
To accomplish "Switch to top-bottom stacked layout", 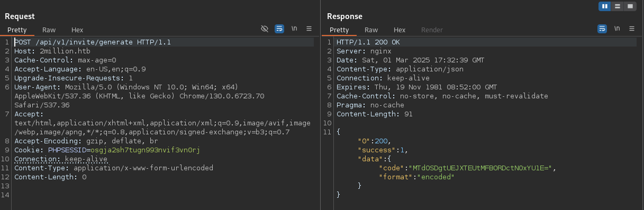I will (618, 6).
